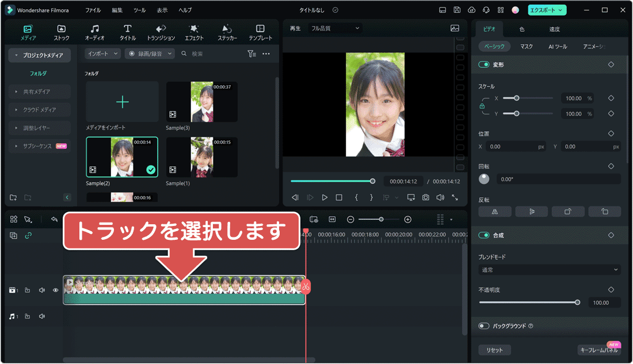This screenshot has width=633, height=364.
Task: Enable the 変形 (Transform) toggle
Action: coord(483,64)
